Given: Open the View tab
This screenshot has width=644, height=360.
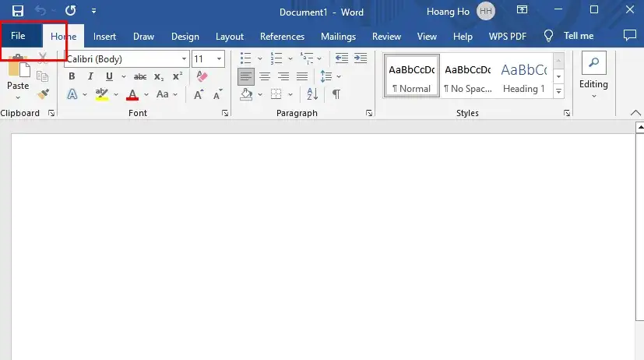Looking at the screenshot, I should pyautogui.click(x=427, y=36).
